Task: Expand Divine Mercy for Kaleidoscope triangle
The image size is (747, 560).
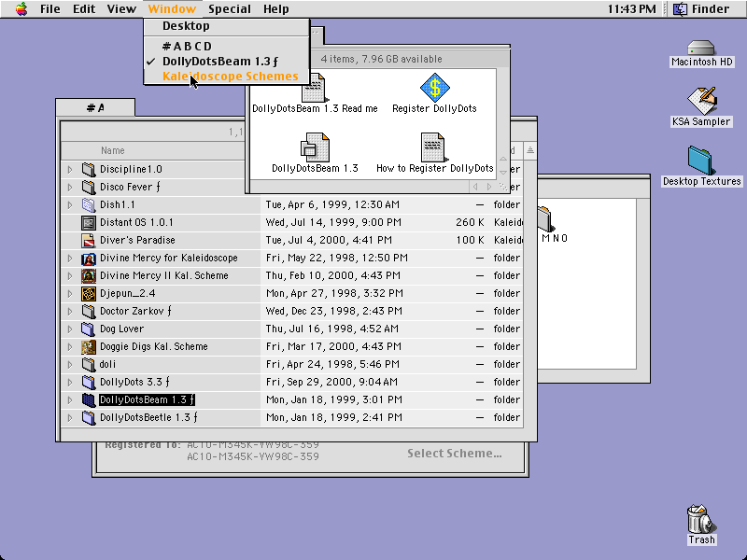Action: [69, 259]
